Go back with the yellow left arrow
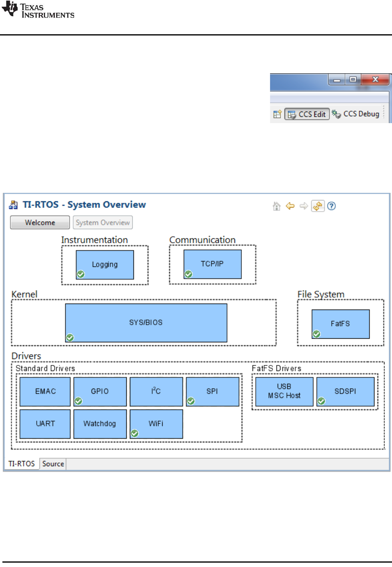Viewport: 392px width, 567px height. [290, 206]
